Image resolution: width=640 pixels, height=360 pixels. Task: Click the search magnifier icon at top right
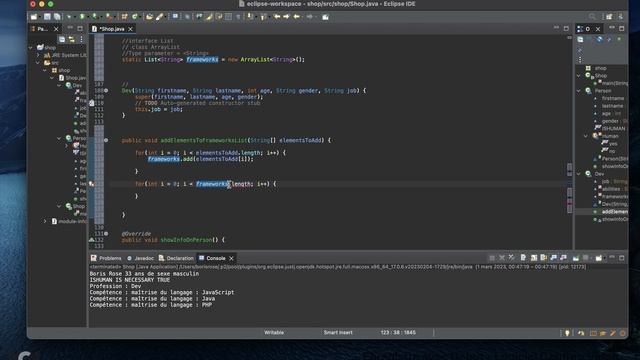click(592, 17)
